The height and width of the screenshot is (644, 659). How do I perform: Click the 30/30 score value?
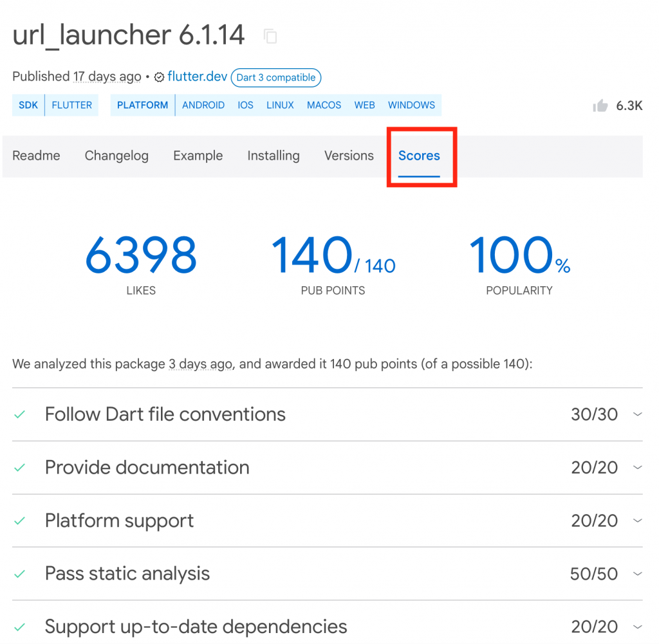(x=594, y=414)
